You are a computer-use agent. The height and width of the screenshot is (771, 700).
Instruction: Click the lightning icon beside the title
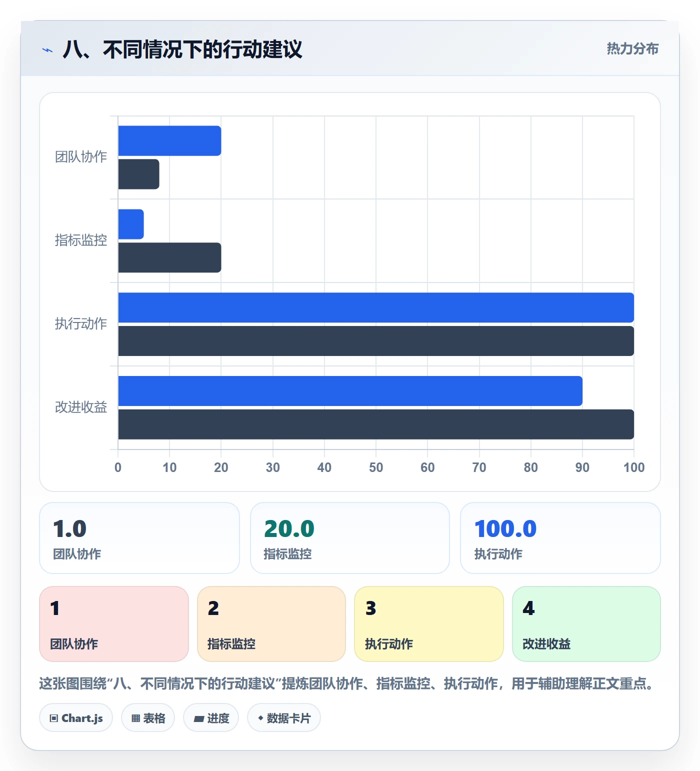coord(47,50)
